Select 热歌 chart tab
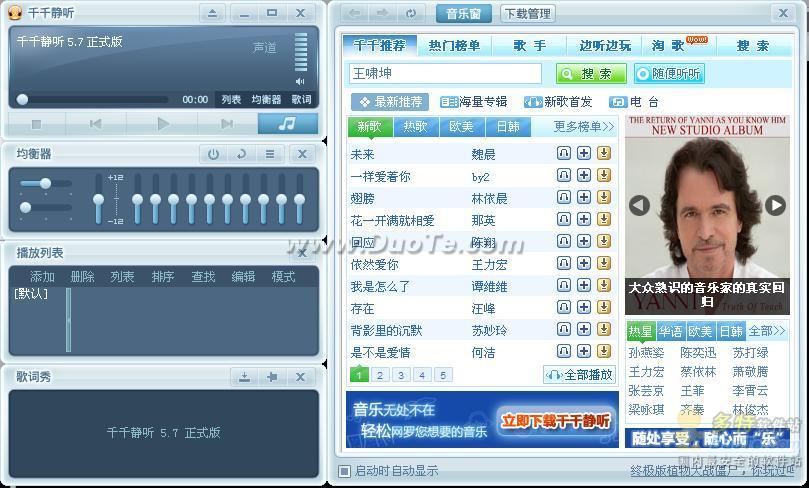Image resolution: width=809 pixels, height=488 pixels. tap(416, 126)
